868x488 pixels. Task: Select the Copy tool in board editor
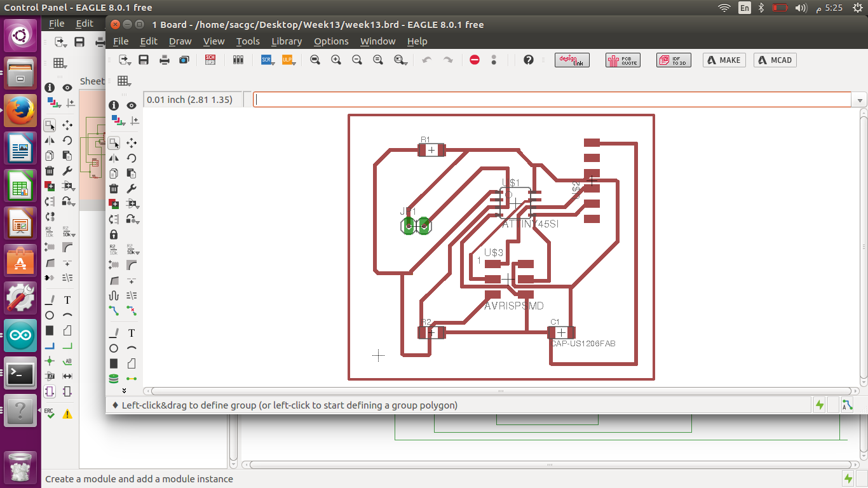[114, 173]
